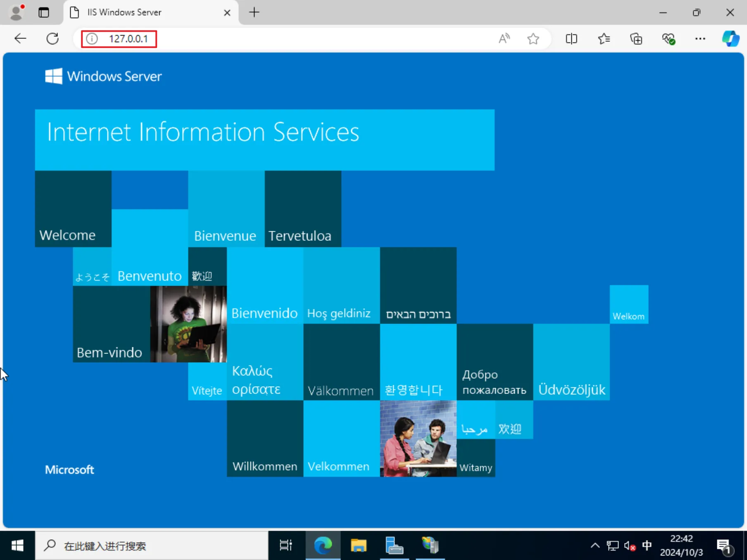The height and width of the screenshot is (560, 747).
Task: Click the muted volume tray icon
Action: pos(630,546)
